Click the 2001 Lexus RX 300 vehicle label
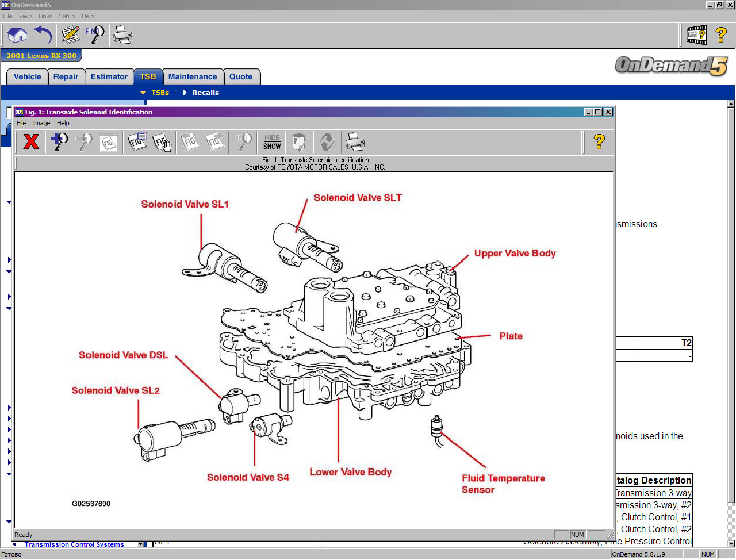This screenshot has width=736, height=560. pyautogui.click(x=41, y=56)
